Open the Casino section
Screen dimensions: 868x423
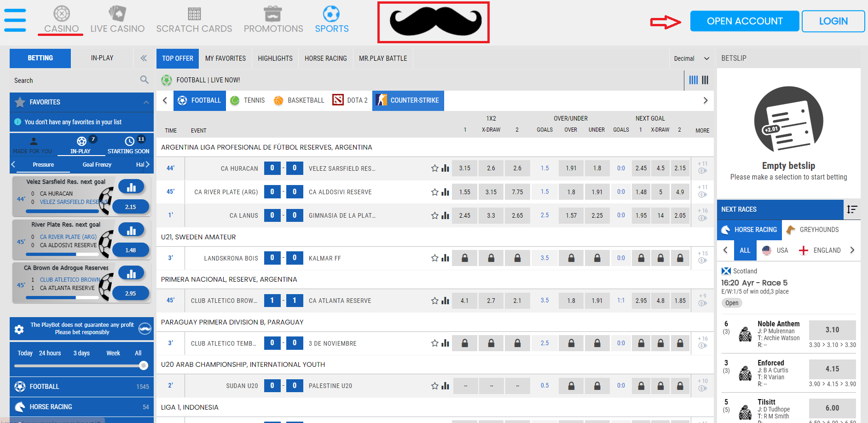(61, 19)
